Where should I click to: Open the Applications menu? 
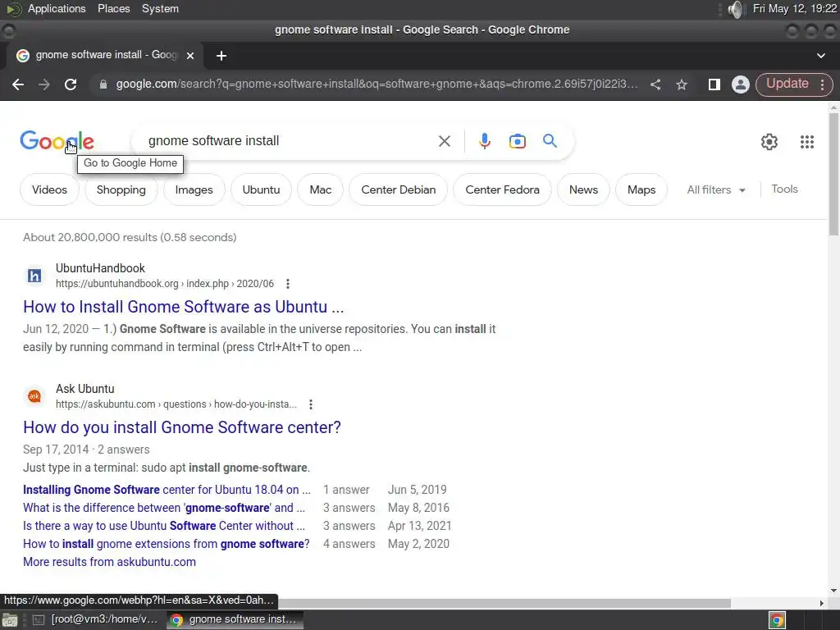coord(57,9)
